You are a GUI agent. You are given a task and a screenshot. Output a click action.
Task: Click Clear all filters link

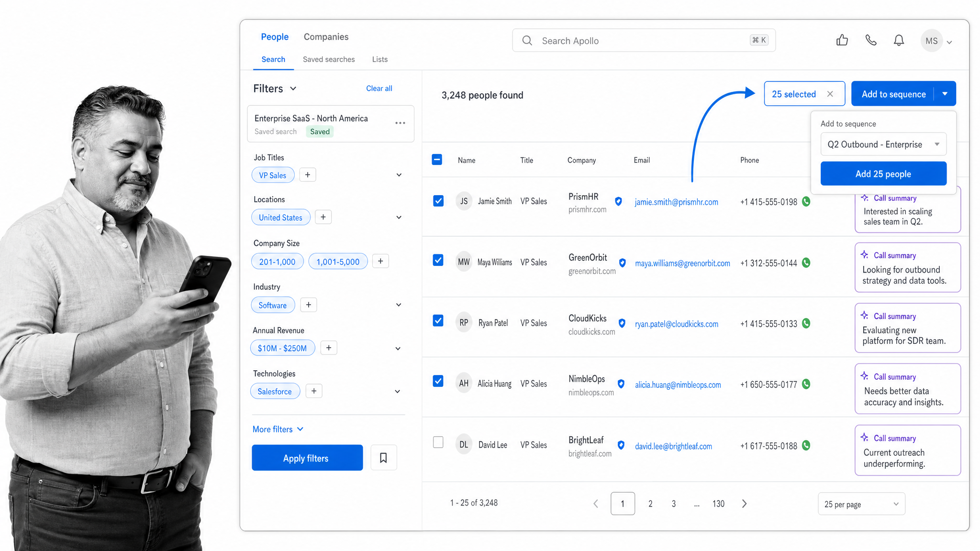379,88
